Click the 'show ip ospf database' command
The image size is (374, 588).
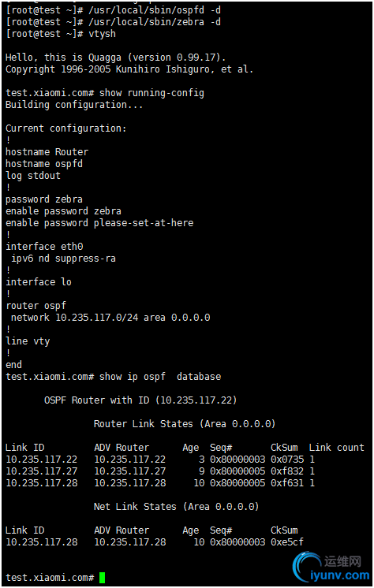pyautogui.click(x=160, y=377)
